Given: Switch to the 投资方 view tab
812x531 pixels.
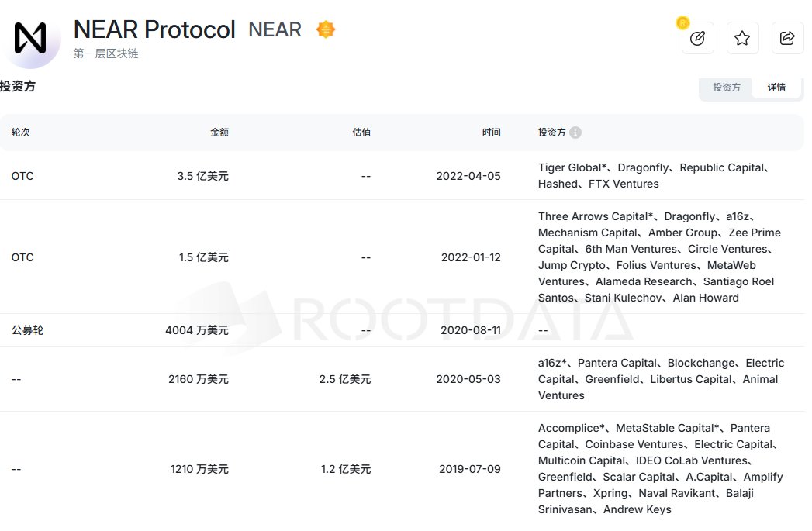Looking at the screenshot, I should pyautogui.click(x=727, y=88).
